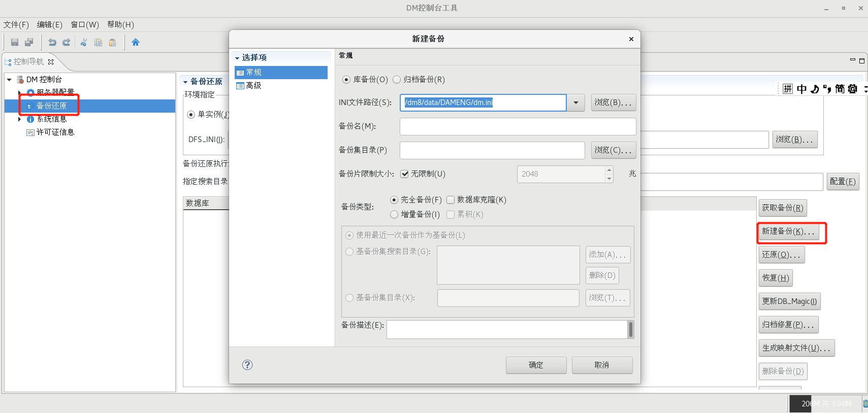868x413 pixels.
Task: Click the size spinner down arrow
Action: point(609,179)
